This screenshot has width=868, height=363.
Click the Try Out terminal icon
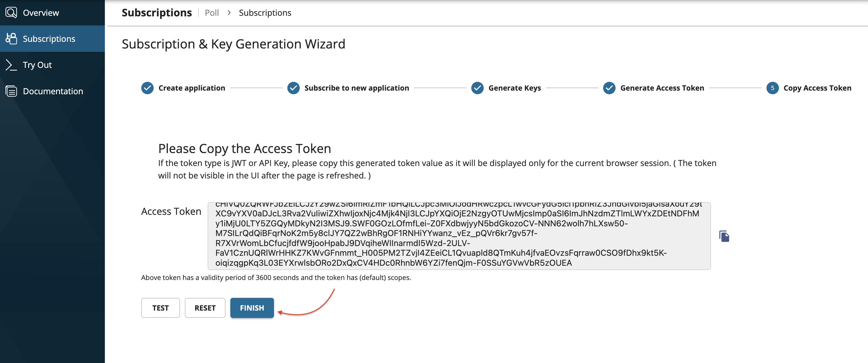pyautogui.click(x=11, y=65)
